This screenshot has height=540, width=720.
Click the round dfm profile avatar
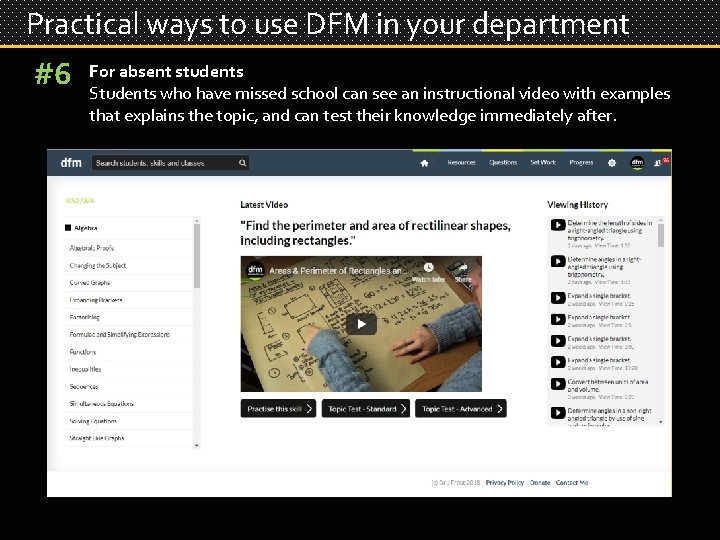pyautogui.click(x=637, y=163)
